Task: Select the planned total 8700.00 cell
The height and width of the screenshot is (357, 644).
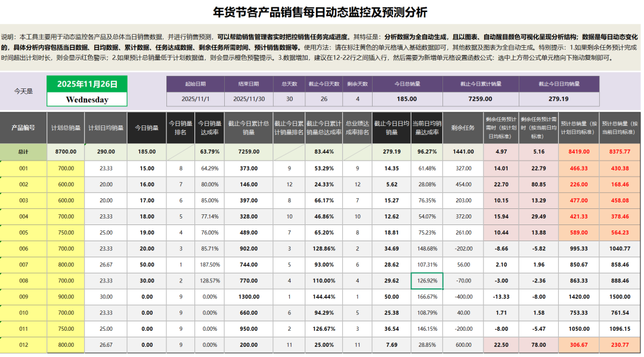Action: (66, 152)
